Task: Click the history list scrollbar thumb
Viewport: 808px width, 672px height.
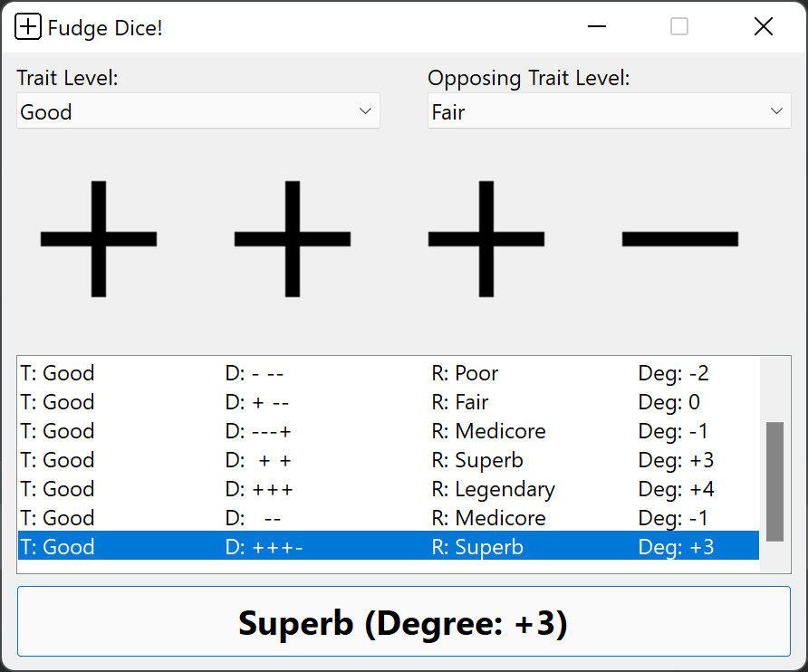Action: [774, 482]
